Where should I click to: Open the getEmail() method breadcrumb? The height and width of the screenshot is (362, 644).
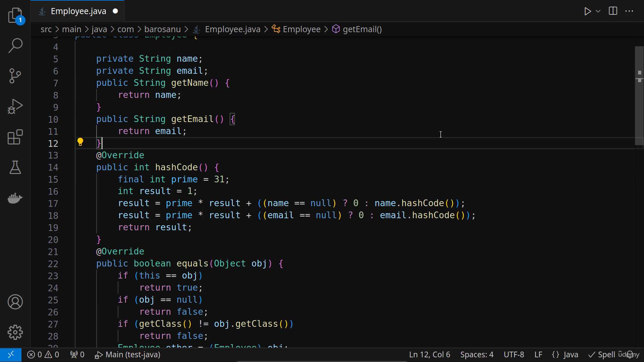coord(357,29)
